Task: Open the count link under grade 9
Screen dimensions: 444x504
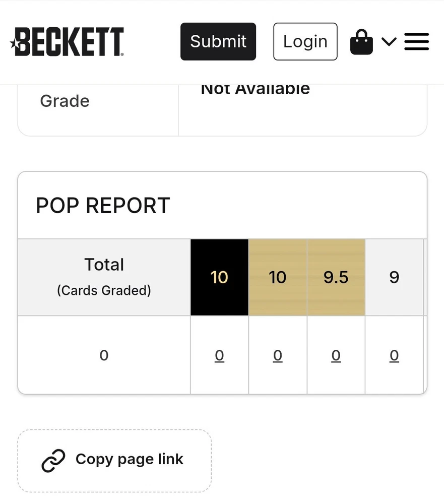Action: tap(394, 356)
